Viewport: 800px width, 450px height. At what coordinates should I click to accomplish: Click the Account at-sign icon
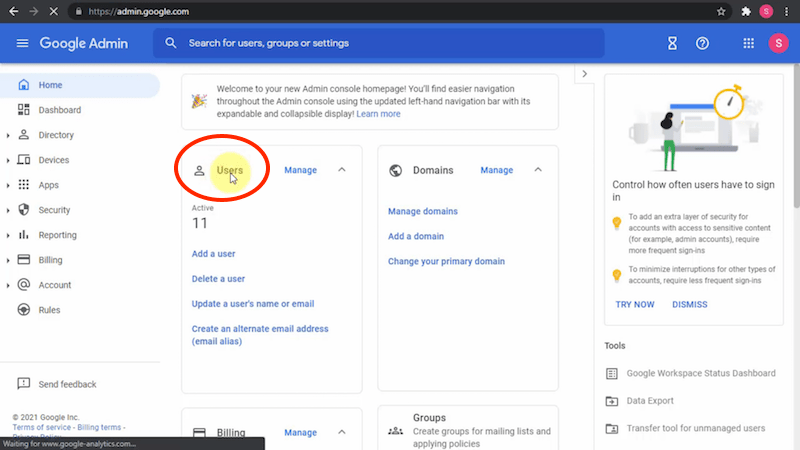click(x=23, y=285)
